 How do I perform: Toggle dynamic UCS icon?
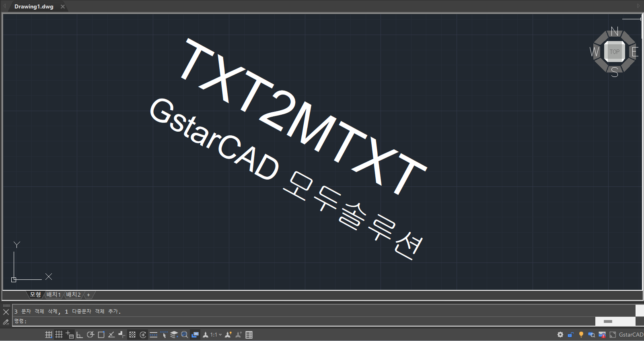tap(121, 335)
